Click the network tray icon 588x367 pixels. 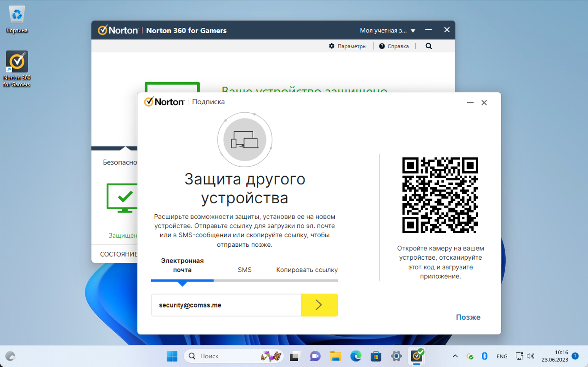(x=519, y=356)
